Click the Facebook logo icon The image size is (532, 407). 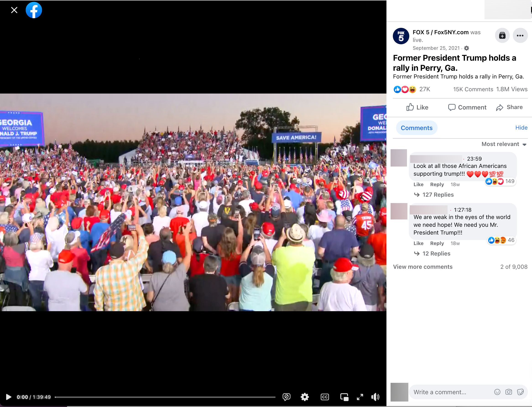[34, 10]
